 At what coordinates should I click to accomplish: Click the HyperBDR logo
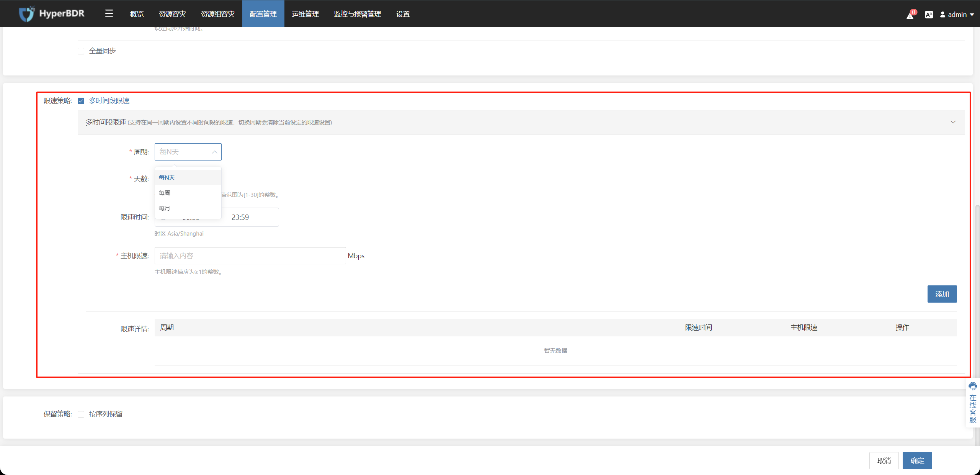click(x=52, y=14)
